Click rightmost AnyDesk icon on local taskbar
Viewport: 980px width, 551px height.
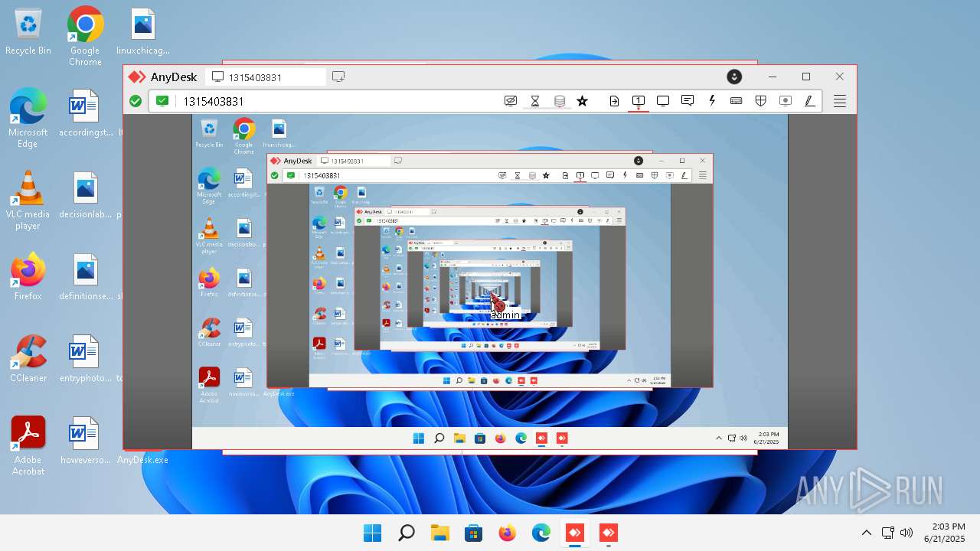point(608,533)
